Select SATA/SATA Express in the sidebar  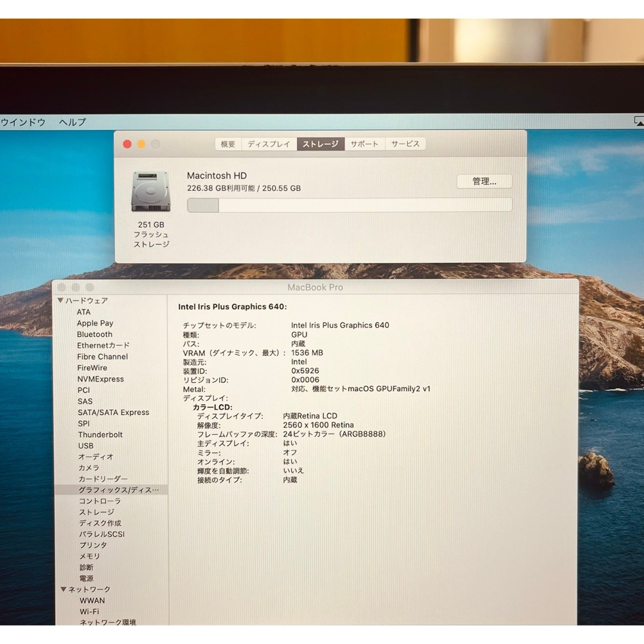coord(113,413)
